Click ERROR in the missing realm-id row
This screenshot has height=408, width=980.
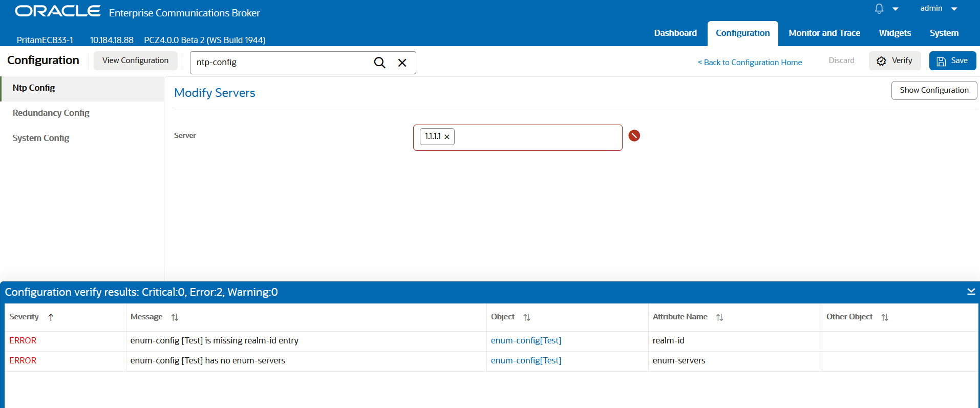click(x=23, y=340)
